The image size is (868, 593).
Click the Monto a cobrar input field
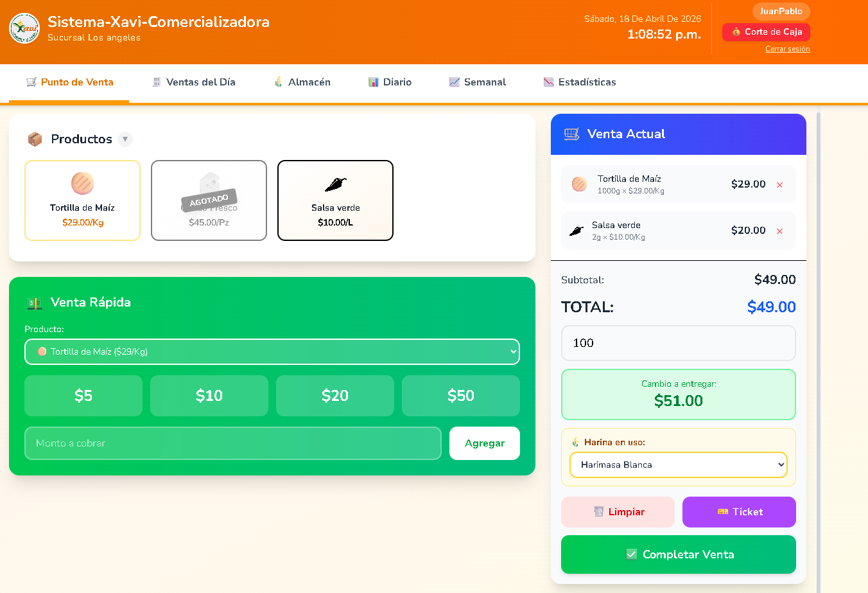coord(232,443)
